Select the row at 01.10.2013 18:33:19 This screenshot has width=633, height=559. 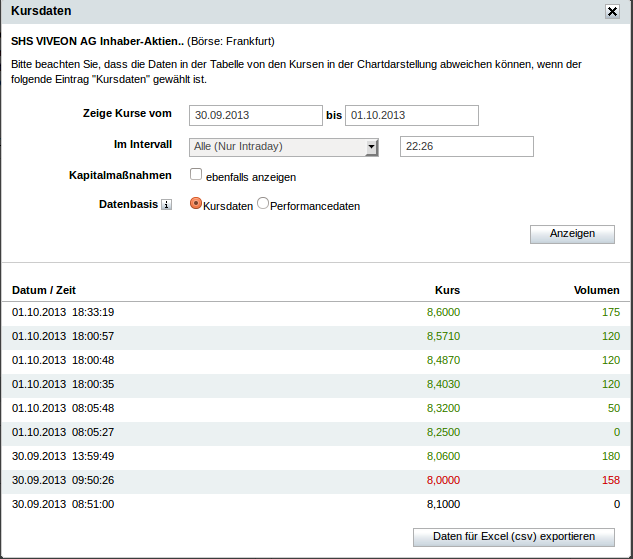[x=316, y=312]
